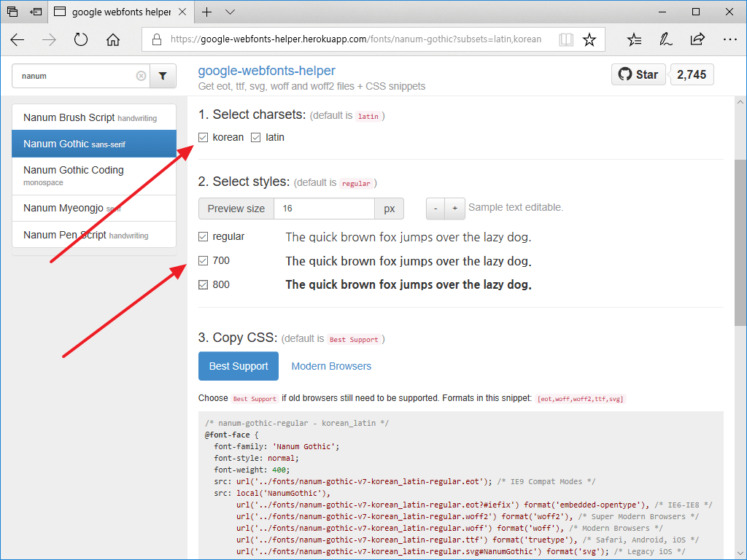Click the page vertical scrollbar thumb
This screenshot has height=560, width=747.
(x=740, y=243)
